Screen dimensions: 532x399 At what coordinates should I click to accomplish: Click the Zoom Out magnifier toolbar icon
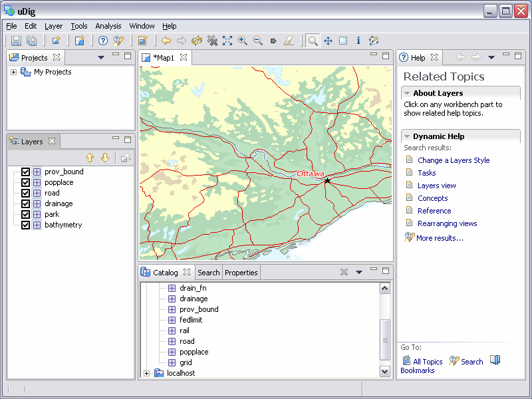click(258, 41)
